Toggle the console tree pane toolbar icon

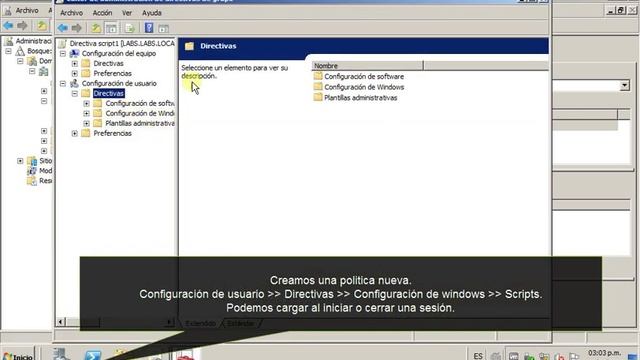(111, 28)
